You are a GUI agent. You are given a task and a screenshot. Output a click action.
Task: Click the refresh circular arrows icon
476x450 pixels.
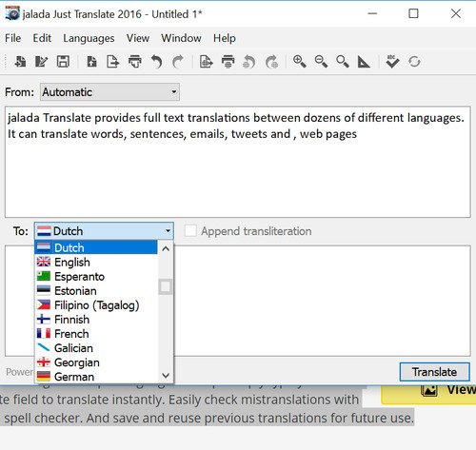tap(414, 62)
